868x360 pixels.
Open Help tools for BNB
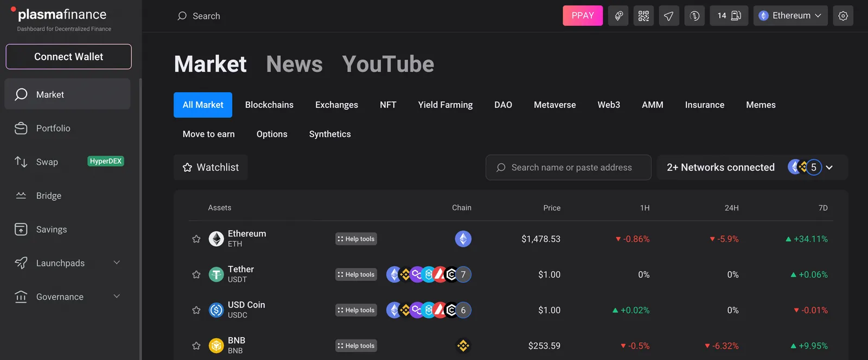(356, 345)
